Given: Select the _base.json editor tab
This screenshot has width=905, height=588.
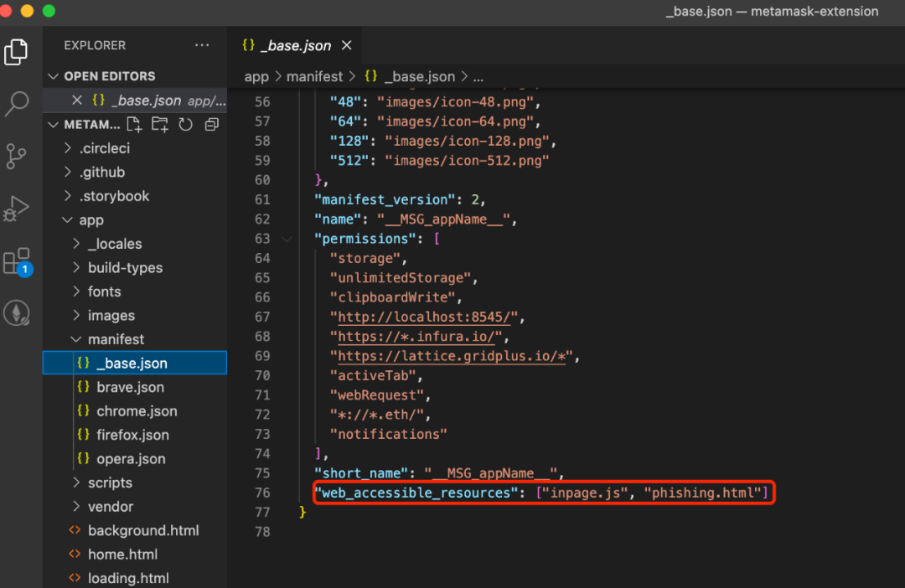Looking at the screenshot, I should pos(294,45).
